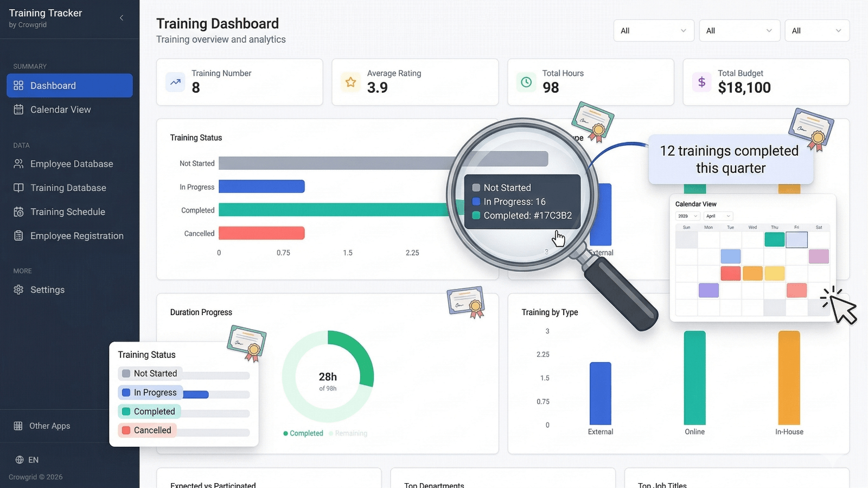Select the yellow event in mini calendar

[775, 273]
